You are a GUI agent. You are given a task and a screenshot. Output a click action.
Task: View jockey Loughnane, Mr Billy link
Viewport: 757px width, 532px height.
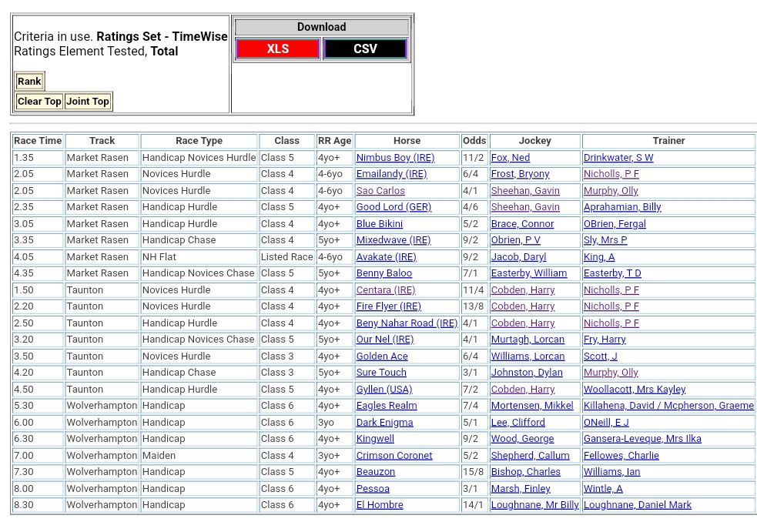(x=534, y=505)
